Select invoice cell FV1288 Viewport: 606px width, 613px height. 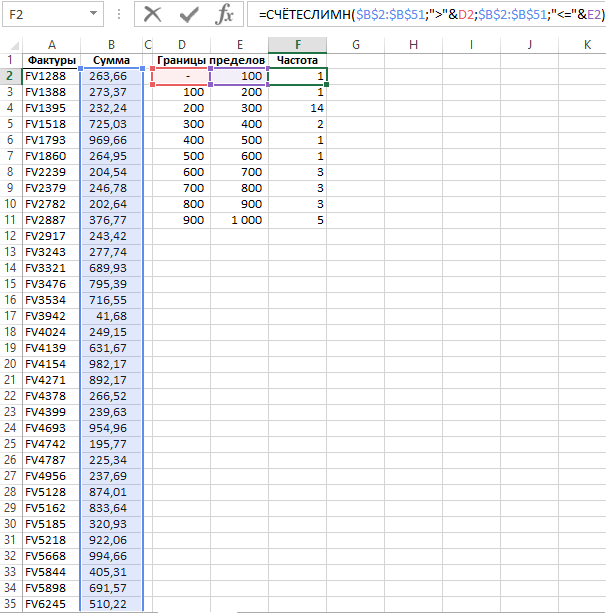click(51, 76)
